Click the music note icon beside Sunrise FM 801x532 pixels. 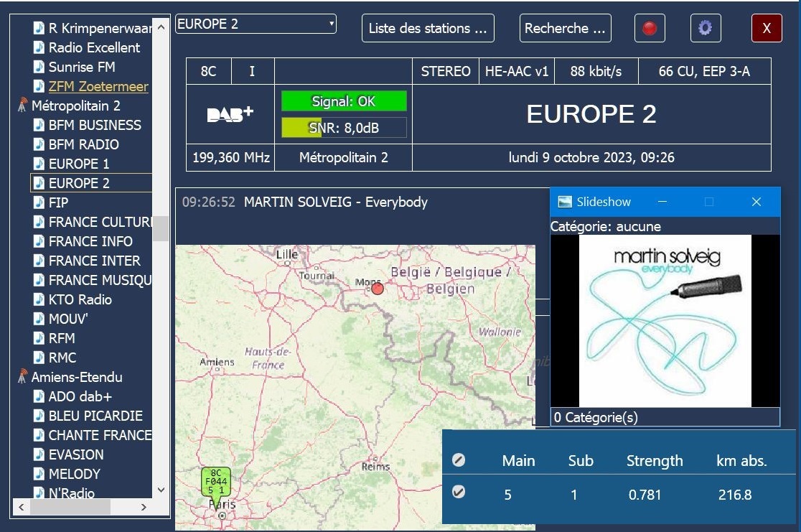click(x=39, y=67)
